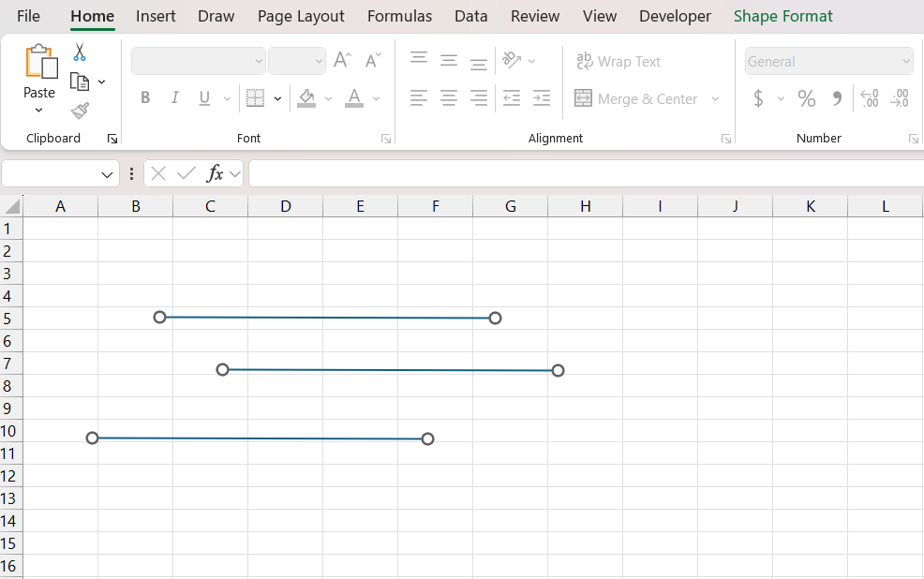Viewport: 924px width, 579px height.
Task: Click the increase decimal icon
Action: (870, 98)
